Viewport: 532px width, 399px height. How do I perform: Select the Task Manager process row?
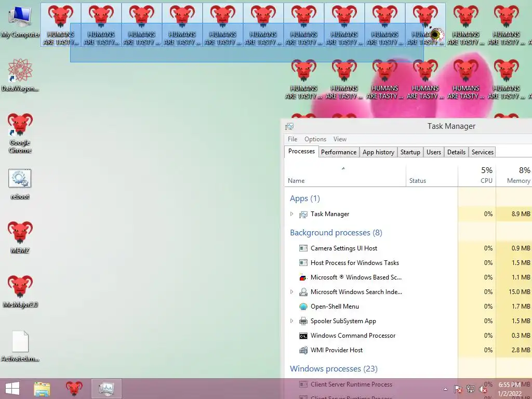click(408, 214)
